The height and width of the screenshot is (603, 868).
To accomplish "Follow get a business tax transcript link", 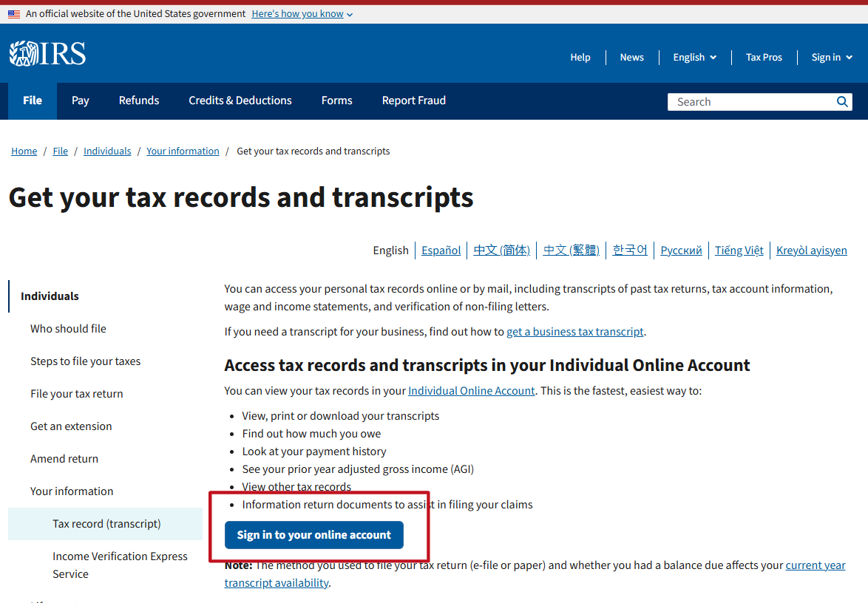I will 575,331.
